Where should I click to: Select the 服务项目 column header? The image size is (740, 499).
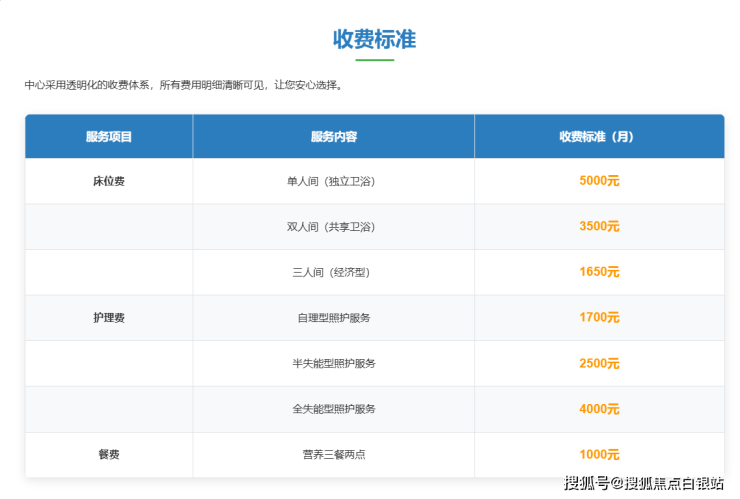tap(109, 136)
